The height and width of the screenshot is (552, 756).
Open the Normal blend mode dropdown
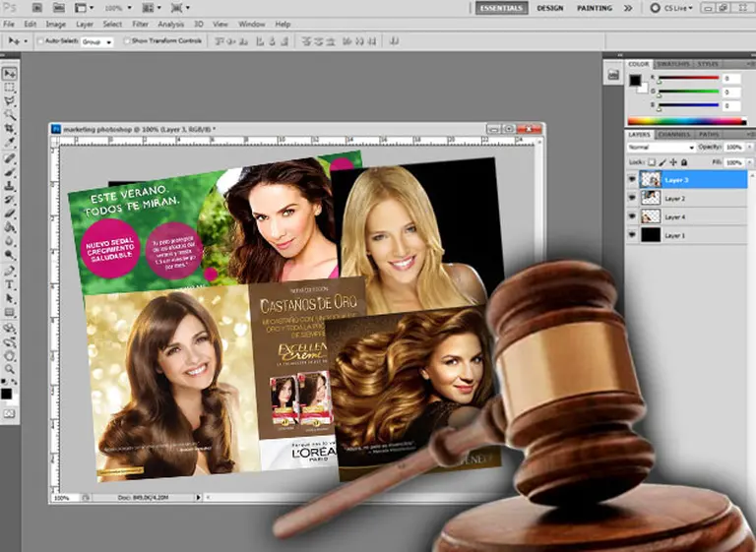(661, 147)
